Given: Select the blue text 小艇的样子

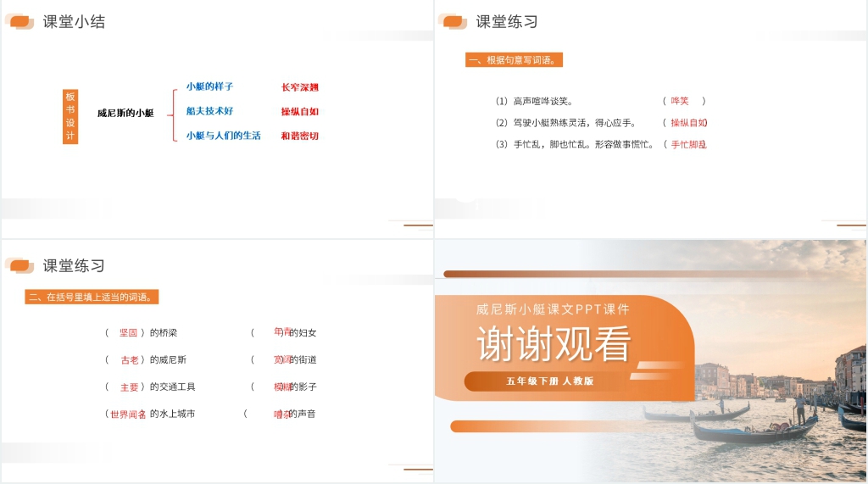Looking at the screenshot, I should pyautogui.click(x=209, y=86).
